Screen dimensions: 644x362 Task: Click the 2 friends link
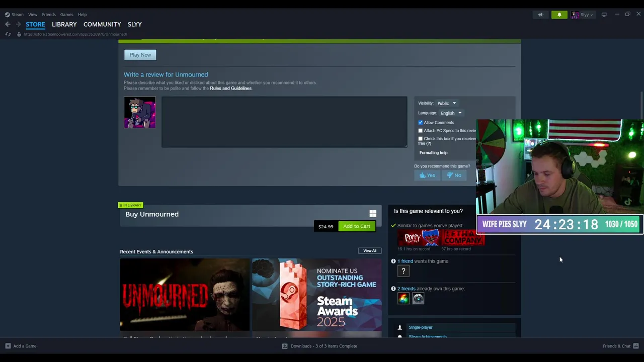pyautogui.click(x=407, y=289)
